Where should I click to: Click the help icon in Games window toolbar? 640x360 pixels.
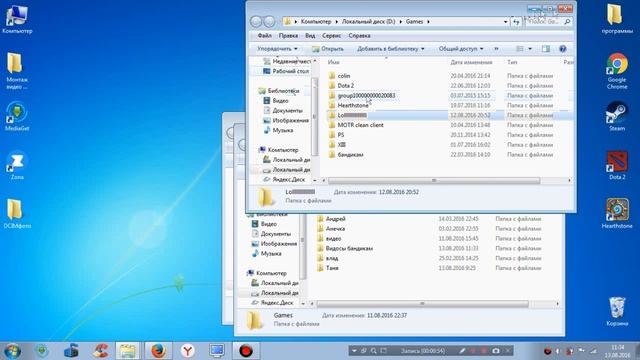tap(562, 49)
